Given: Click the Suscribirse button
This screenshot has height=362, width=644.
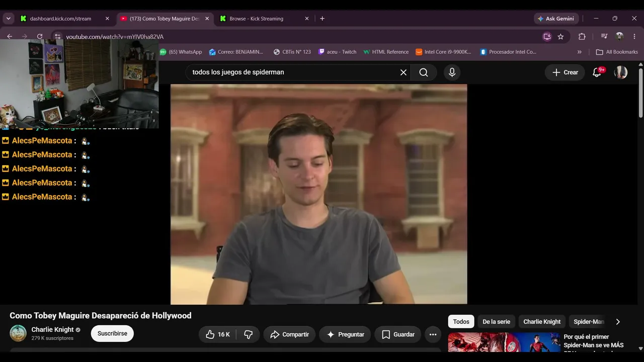Looking at the screenshot, I should tap(112, 333).
